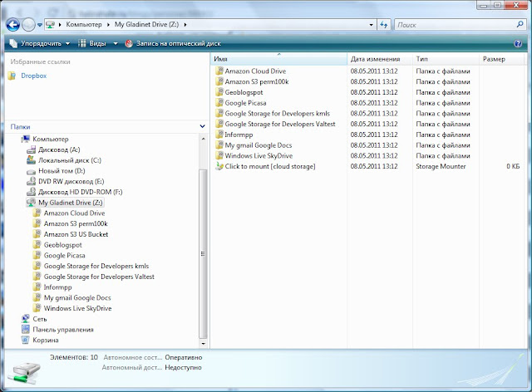Screen dimensions: 532x392
Task: Click inside the Поиск search field
Action: (455, 25)
